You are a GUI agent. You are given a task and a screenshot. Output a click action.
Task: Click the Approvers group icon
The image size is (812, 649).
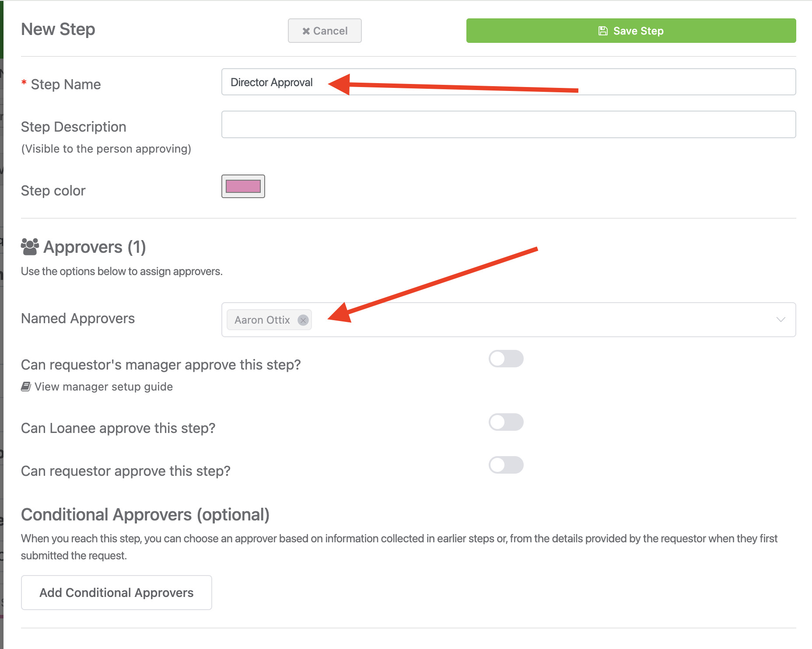[30, 247]
